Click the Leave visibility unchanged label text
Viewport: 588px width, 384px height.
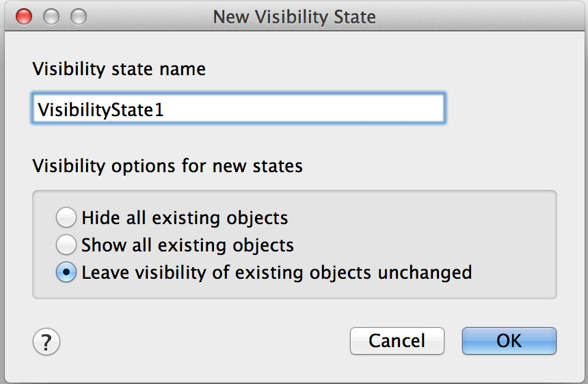pyautogui.click(x=276, y=272)
